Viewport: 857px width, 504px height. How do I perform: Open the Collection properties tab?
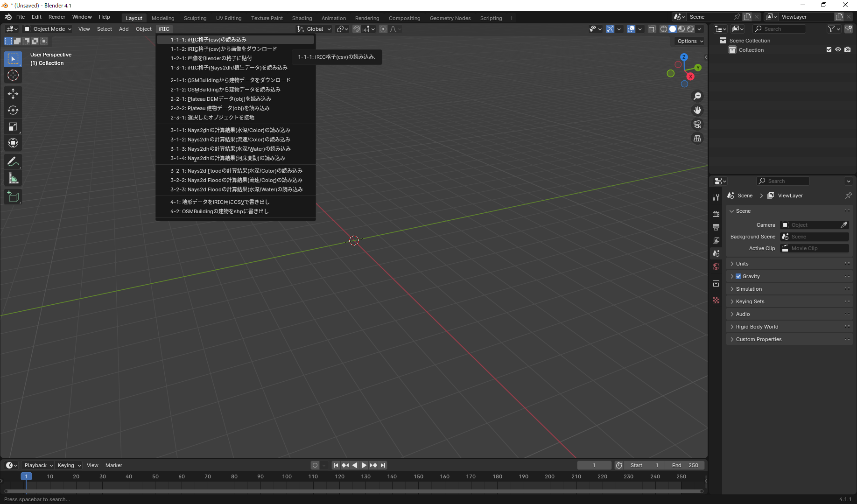716,283
